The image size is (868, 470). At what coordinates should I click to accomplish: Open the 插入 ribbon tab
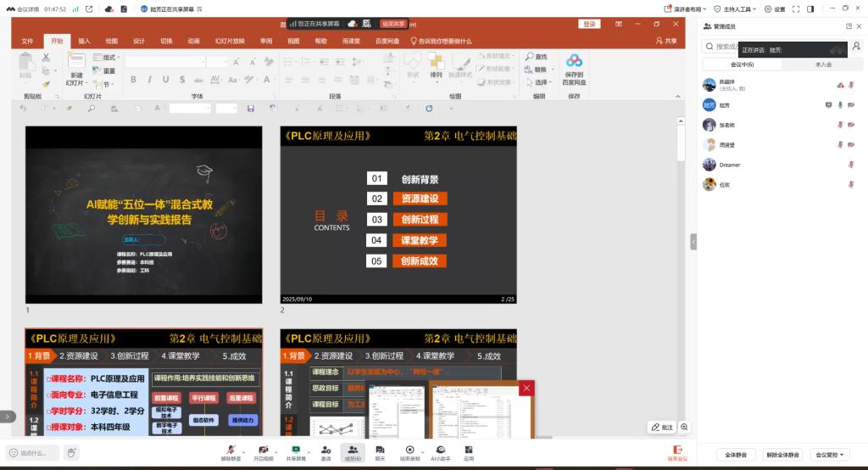84,41
